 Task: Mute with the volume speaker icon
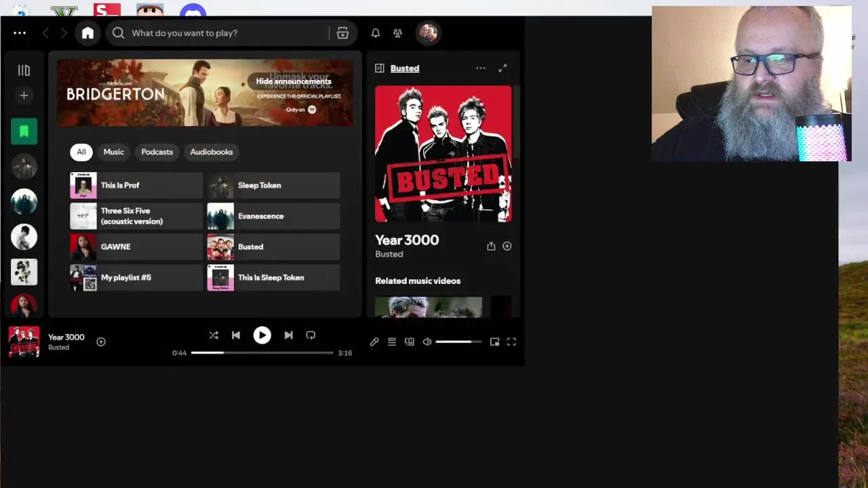pos(427,342)
